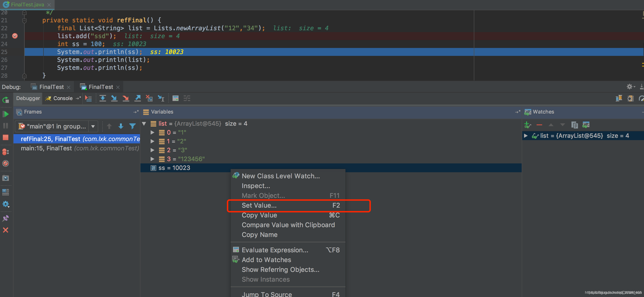The width and height of the screenshot is (644, 297).
Task: Click the Duplicate Watch copy icon
Action: [574, 125]
